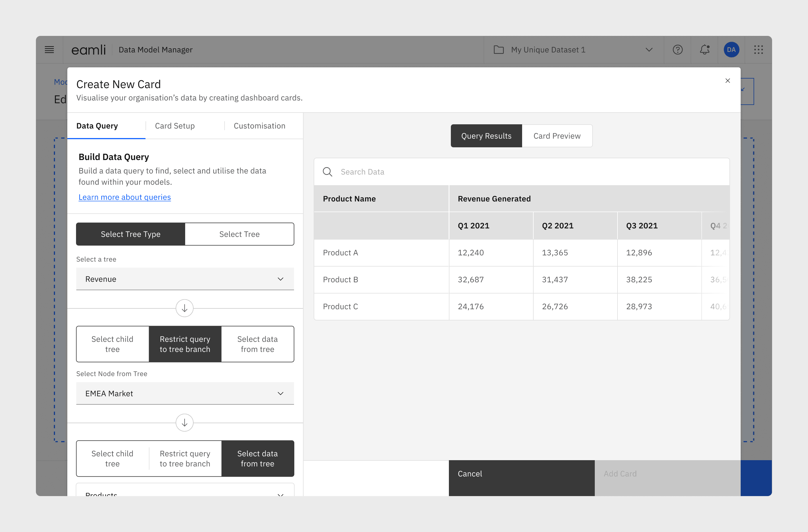Click the help question mark icon
This screenshot has height=532, width=808.
coord(677,50)
